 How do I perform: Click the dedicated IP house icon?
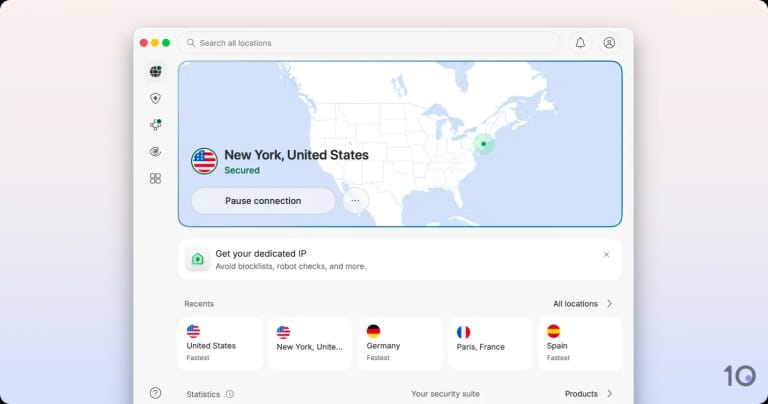(x=197, y=259)
